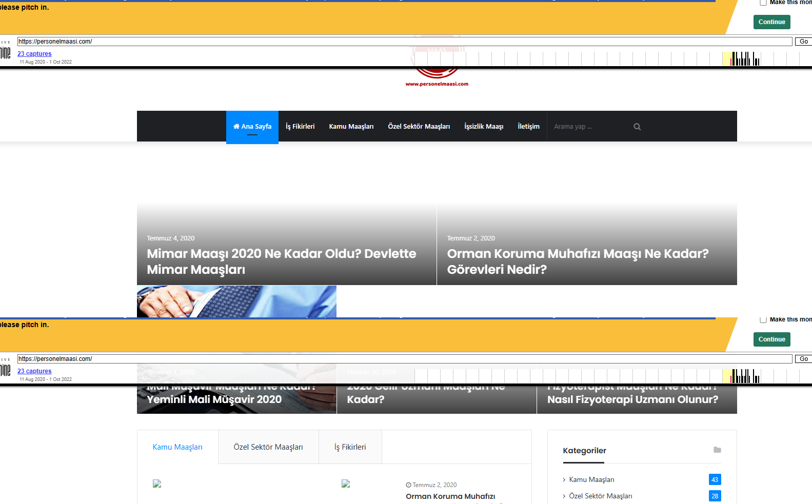Click Continue in the lower donation banner
This screenshot has height=504, width=812.
click(x=772, y=339)
